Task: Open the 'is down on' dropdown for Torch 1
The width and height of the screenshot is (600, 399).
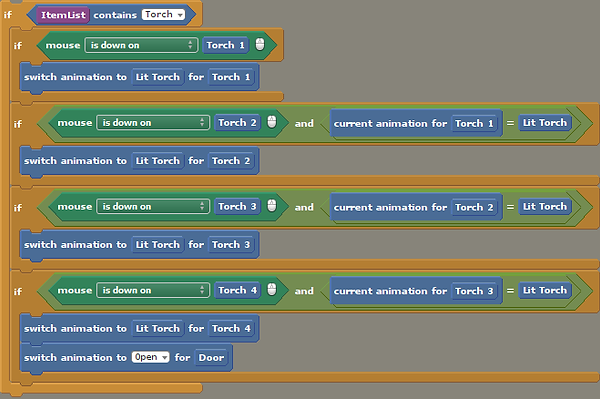Action: (x=141, y=45)
